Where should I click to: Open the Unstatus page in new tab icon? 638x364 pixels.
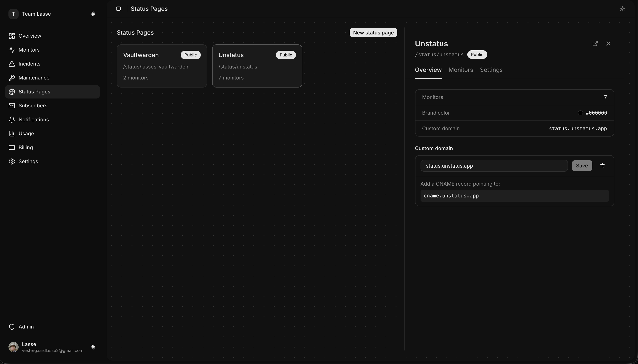click(x=595, y=43)
